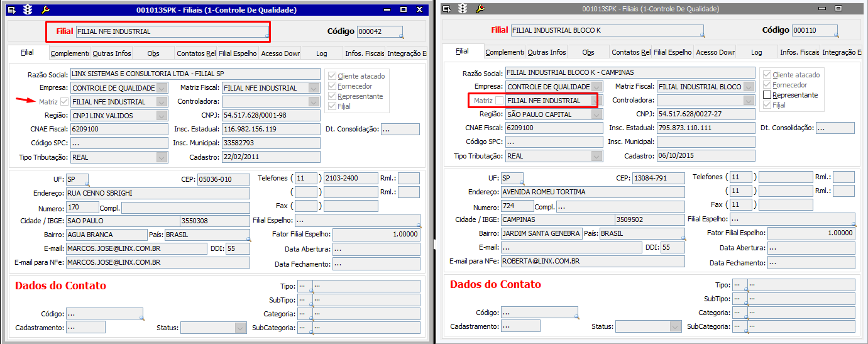This screenshot has height=344, width=868.
Task: Open Empresa dropdown in left window
Action: point(162,88)
